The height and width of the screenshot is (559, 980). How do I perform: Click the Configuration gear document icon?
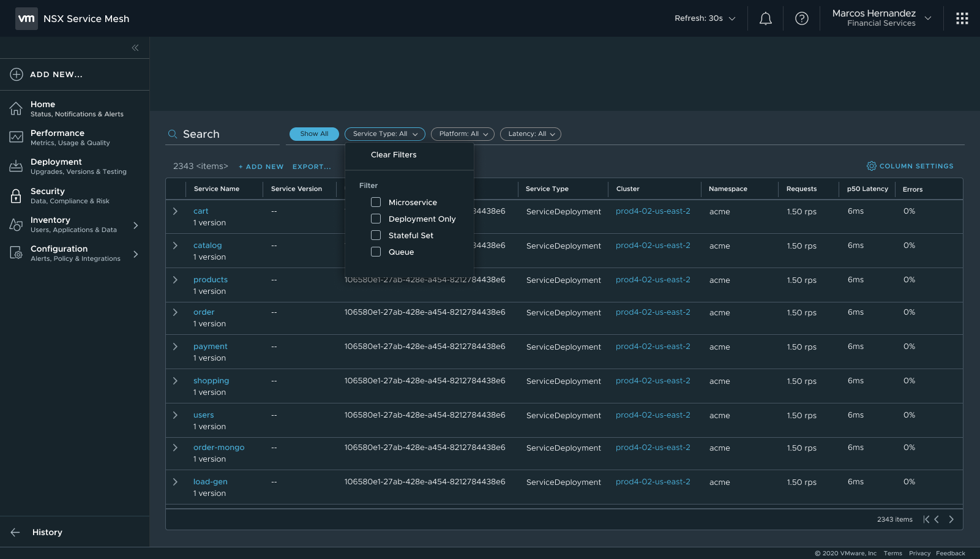pyautogui.click(x=16, y=253)
